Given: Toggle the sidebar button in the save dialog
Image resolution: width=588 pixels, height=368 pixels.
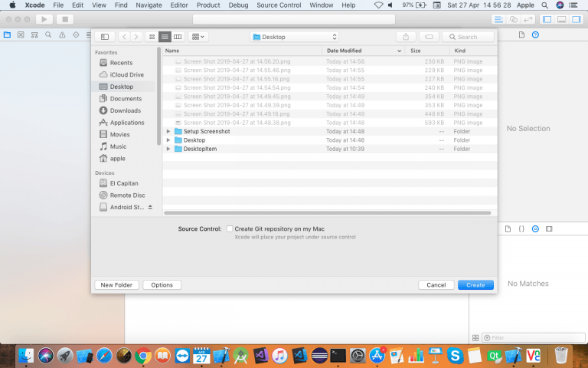Looking at the screenshot, I should click(105, 37).
